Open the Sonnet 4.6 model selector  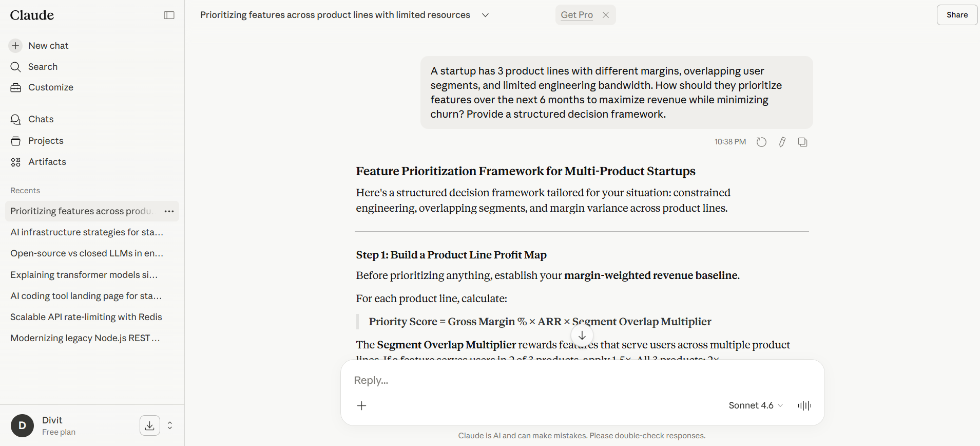tap(756, 405)
